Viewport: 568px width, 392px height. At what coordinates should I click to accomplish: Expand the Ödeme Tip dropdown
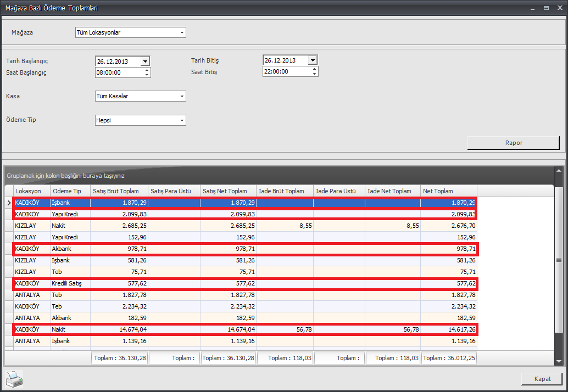pyautogui.click(x=182, y=120)
